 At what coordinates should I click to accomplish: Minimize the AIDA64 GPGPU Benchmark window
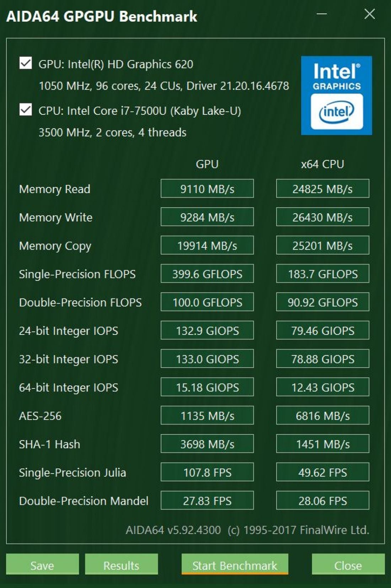[x=322, y=14]
